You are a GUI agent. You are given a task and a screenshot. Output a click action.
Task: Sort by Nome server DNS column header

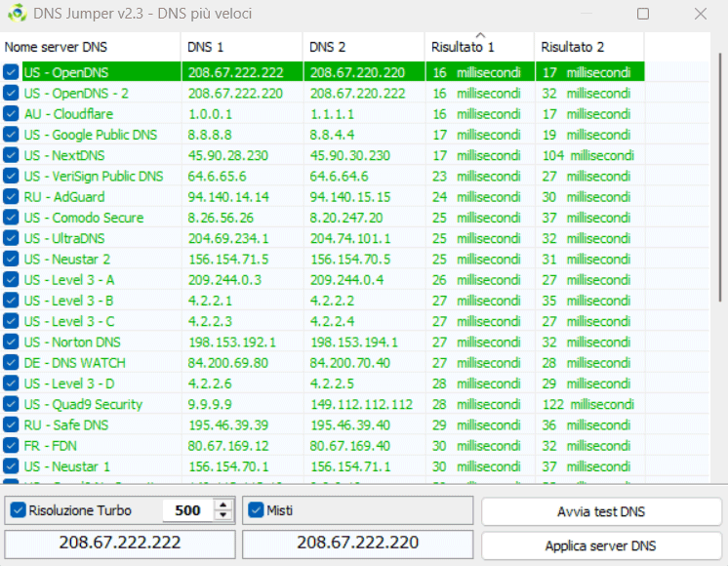coord(91,47)
